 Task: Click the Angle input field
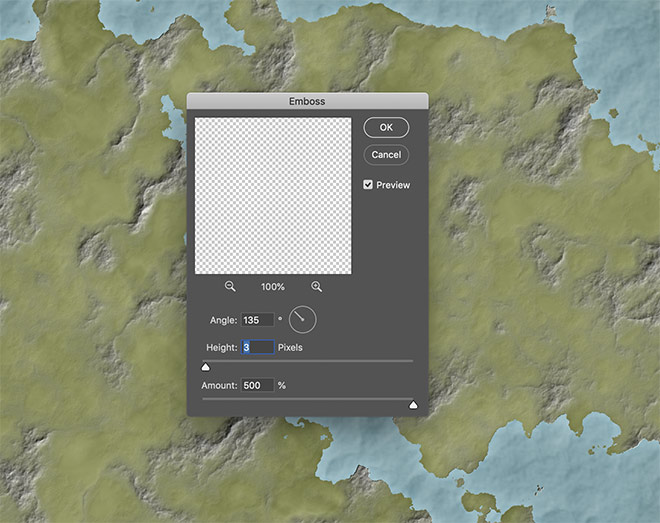click(257, 320)
